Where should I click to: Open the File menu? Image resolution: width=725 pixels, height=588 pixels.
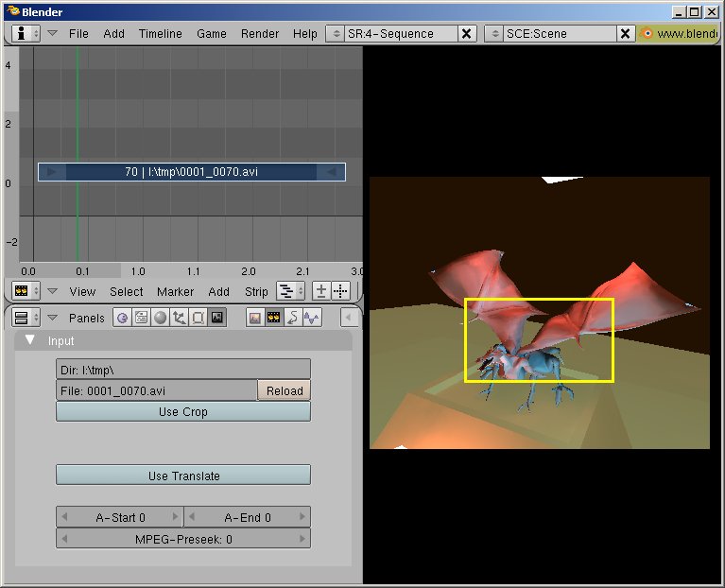pos(78,34)
